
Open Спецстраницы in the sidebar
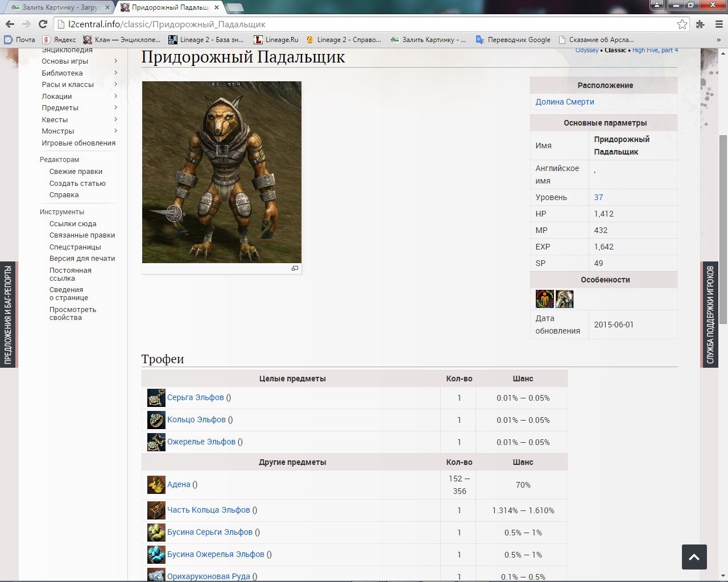click(x=75, y=247)
